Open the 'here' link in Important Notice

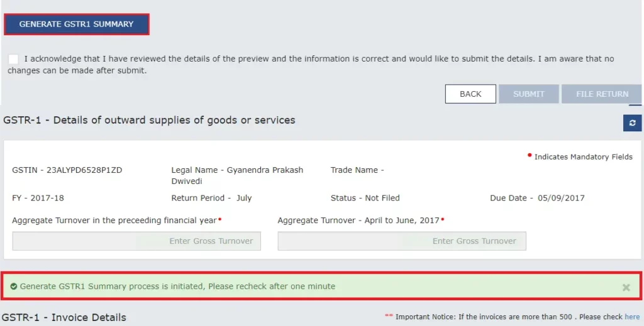tap(632, 317)
